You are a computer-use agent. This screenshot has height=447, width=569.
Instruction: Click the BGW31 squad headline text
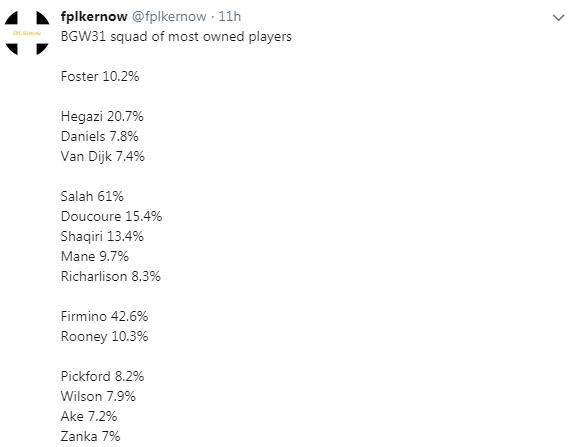(176, 37)
